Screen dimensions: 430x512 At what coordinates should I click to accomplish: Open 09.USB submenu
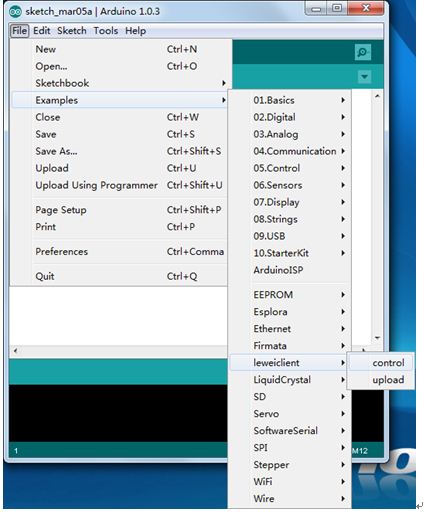290,236
